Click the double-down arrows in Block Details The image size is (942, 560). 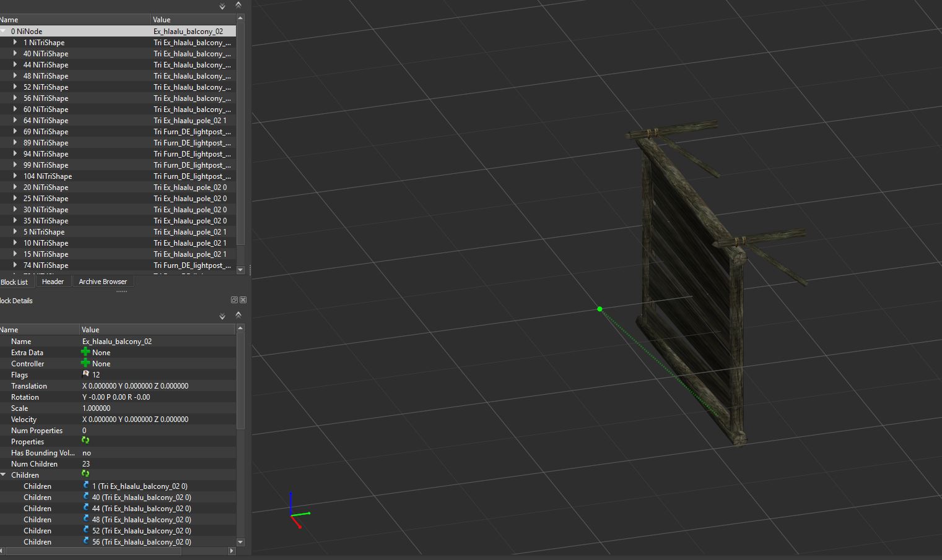(x=222, y=317)
